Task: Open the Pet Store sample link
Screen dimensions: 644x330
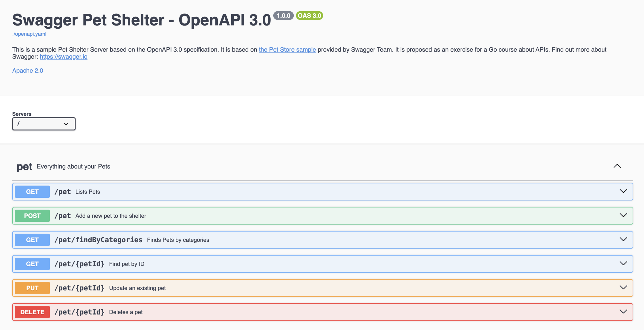Action: 287,49
